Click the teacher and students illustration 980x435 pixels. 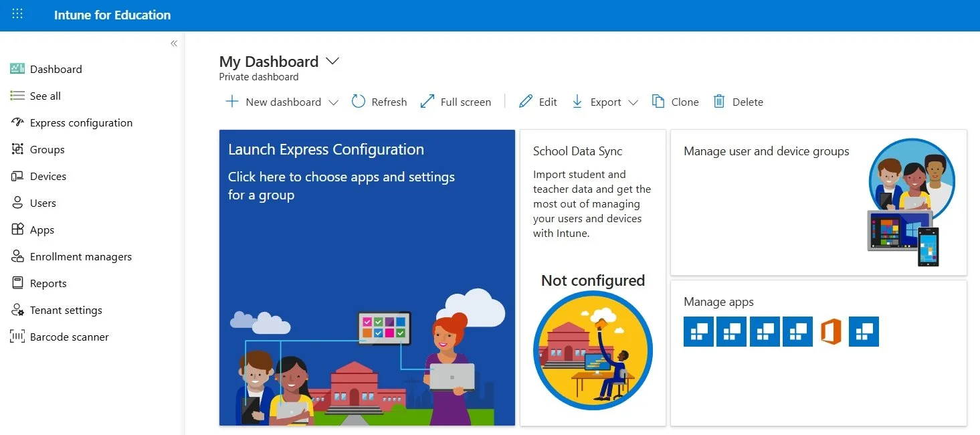[367, 358]
